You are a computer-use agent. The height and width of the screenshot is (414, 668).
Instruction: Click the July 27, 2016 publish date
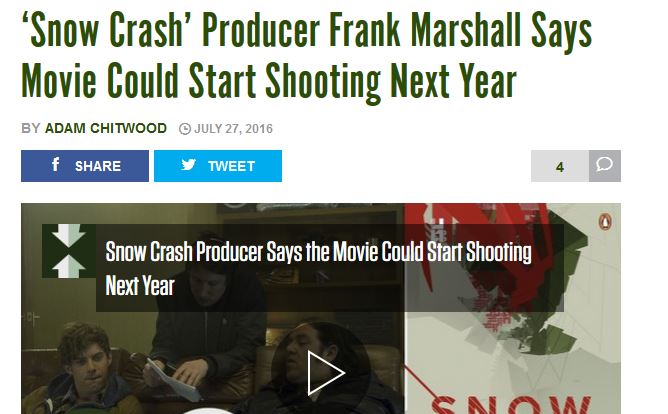[233, 129]
